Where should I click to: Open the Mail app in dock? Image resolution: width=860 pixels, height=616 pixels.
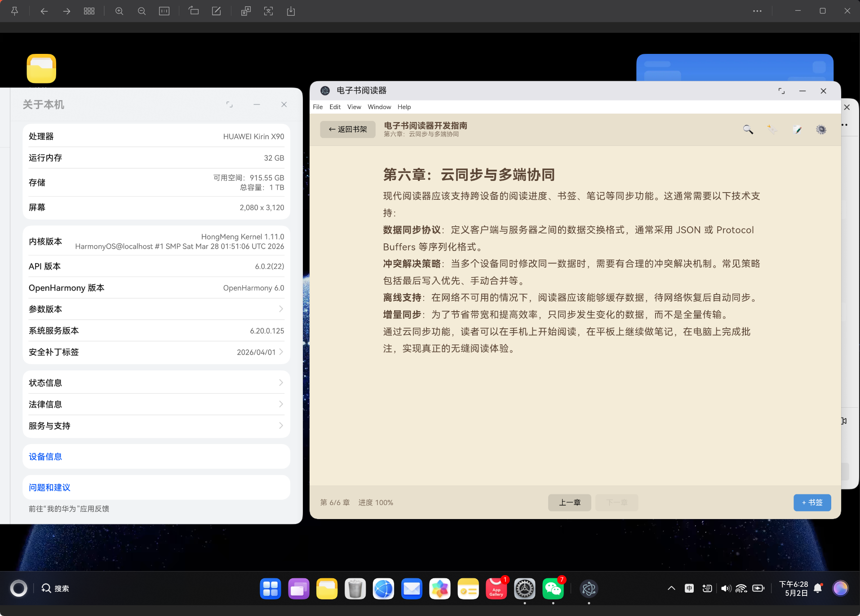(x=412, y=589)
